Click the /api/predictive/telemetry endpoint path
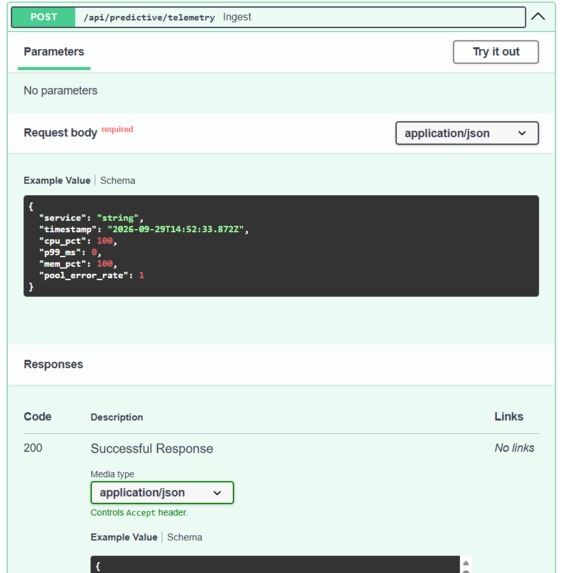This screenshot has width=569, height=573. click(149, 18)
